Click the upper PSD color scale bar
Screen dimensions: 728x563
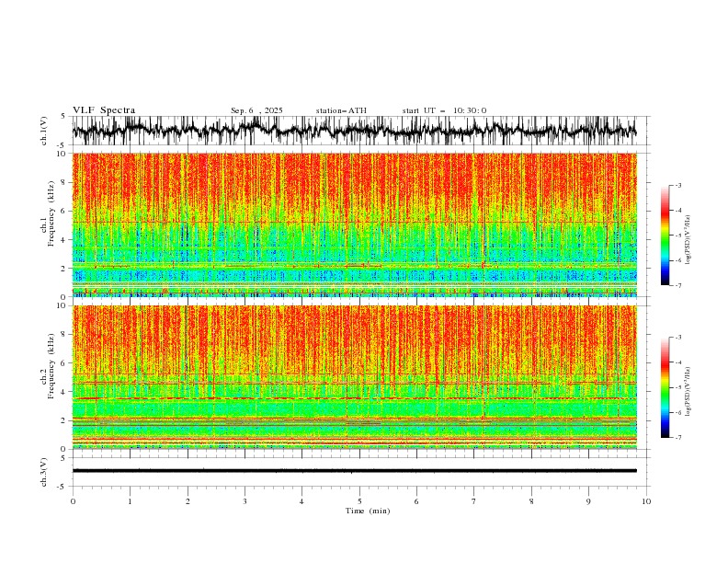(x=665, y=236)
